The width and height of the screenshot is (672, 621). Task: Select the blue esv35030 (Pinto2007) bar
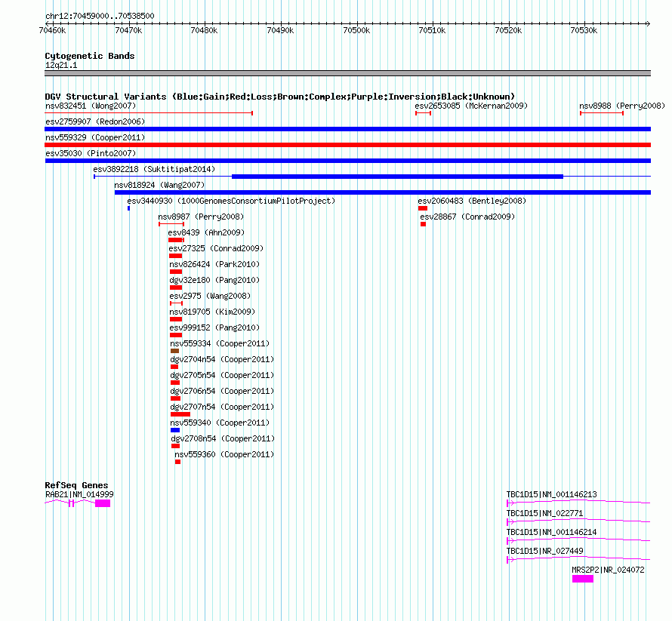click(x=347, y=161)
